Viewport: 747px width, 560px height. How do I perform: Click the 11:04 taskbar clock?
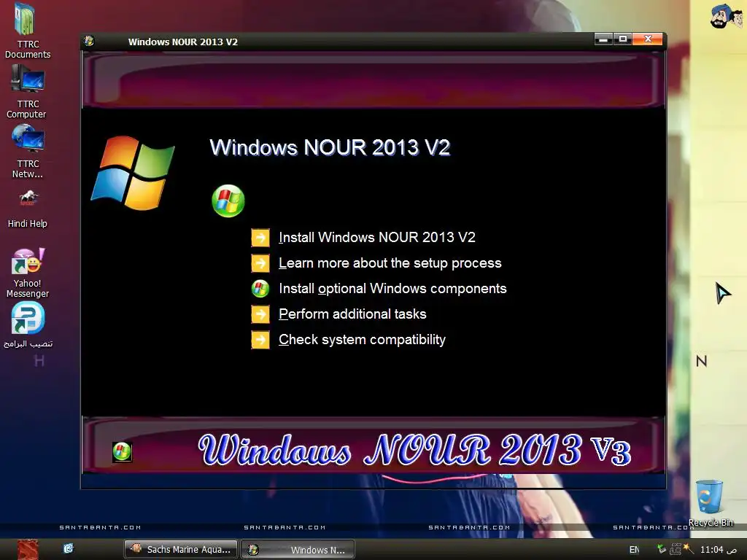tap(719, 550)
